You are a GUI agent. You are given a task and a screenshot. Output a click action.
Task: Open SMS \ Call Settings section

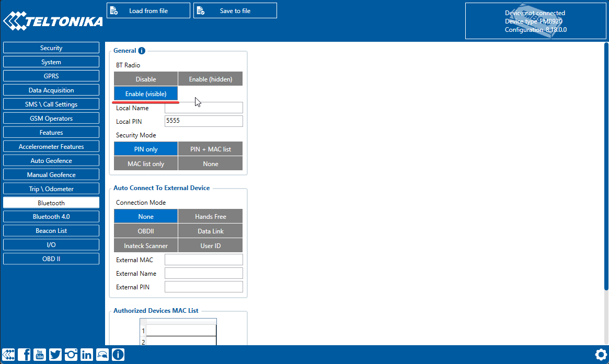(51, 104)
